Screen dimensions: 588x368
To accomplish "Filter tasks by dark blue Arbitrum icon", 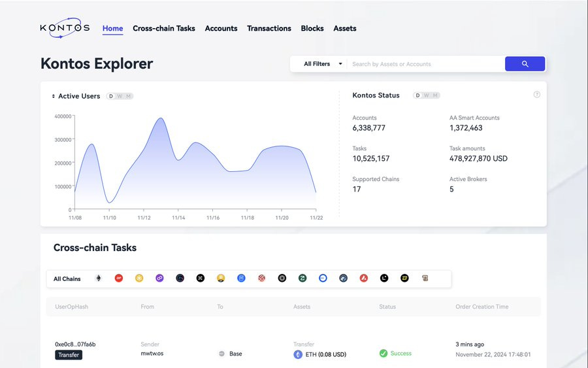I will click(x=343, y=278).
